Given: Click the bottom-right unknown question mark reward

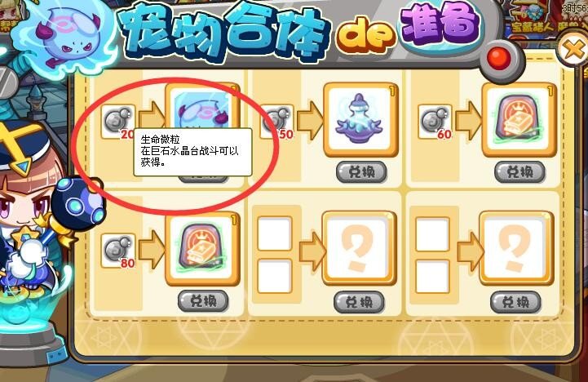Looking at the screenshot, I should (x=516, y=248).
